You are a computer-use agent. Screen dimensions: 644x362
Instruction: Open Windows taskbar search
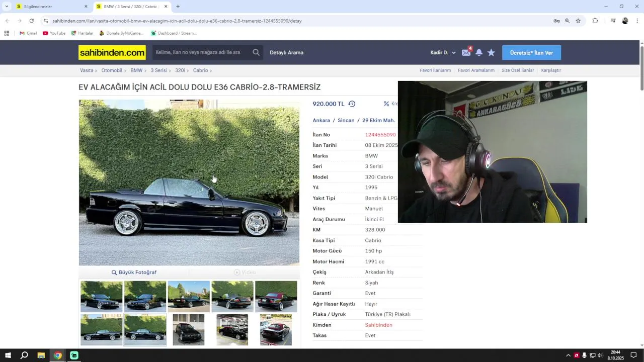[x=24, y=355]
